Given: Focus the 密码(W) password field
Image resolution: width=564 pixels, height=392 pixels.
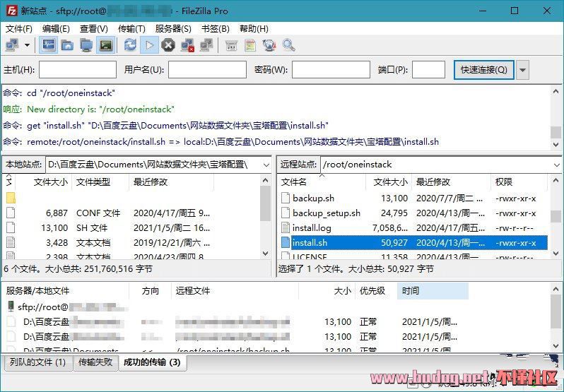Looking at the screenshot, I should click(331, 69).
